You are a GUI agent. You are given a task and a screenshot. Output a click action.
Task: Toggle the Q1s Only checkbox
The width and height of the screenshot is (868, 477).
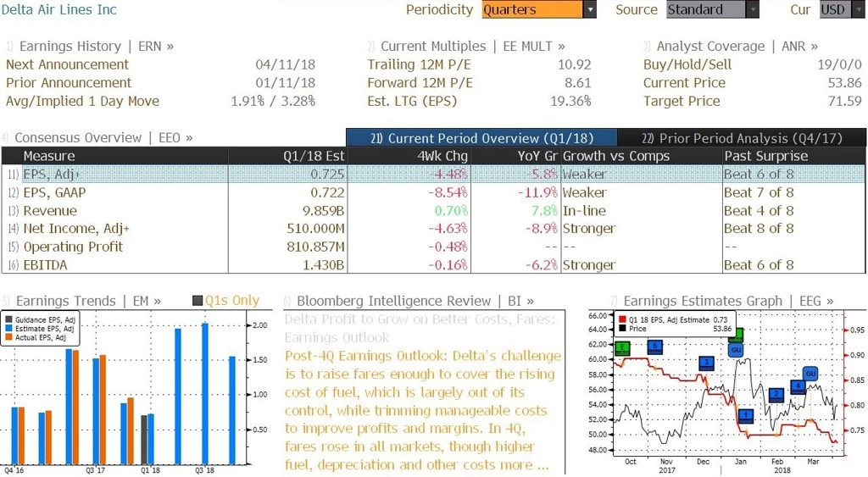click(x=198, y=301)
